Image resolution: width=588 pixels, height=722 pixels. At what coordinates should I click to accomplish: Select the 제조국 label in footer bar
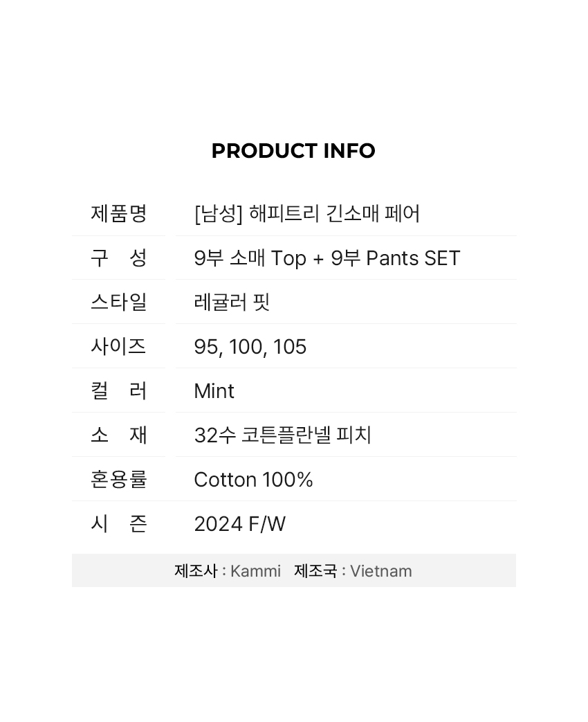click(315, 571)
